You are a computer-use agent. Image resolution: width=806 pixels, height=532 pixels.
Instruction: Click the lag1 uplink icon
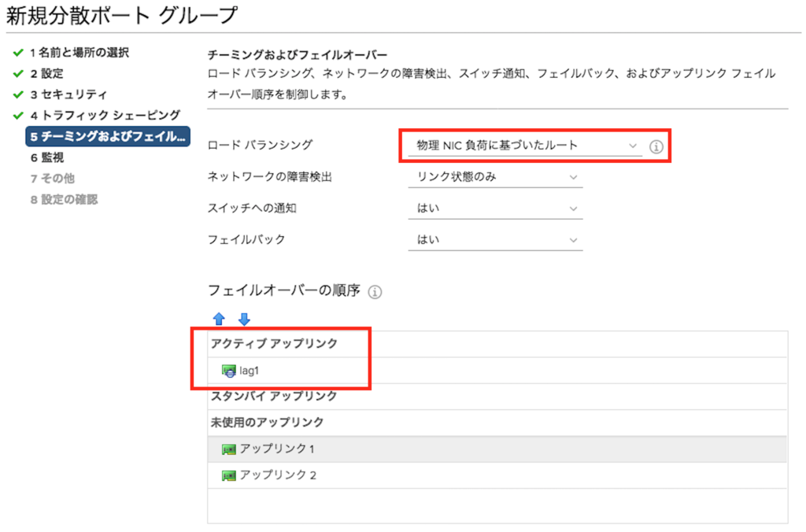click(229, 371)
